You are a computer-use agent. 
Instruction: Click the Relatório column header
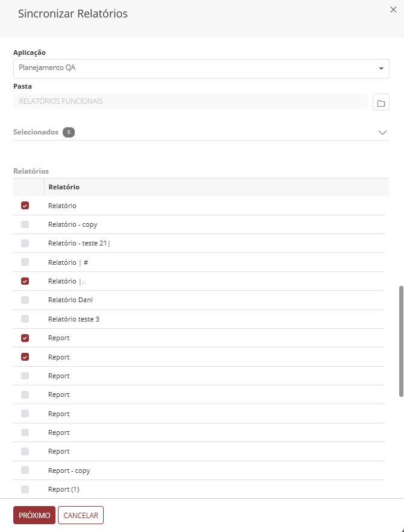(x=64, y=187)
